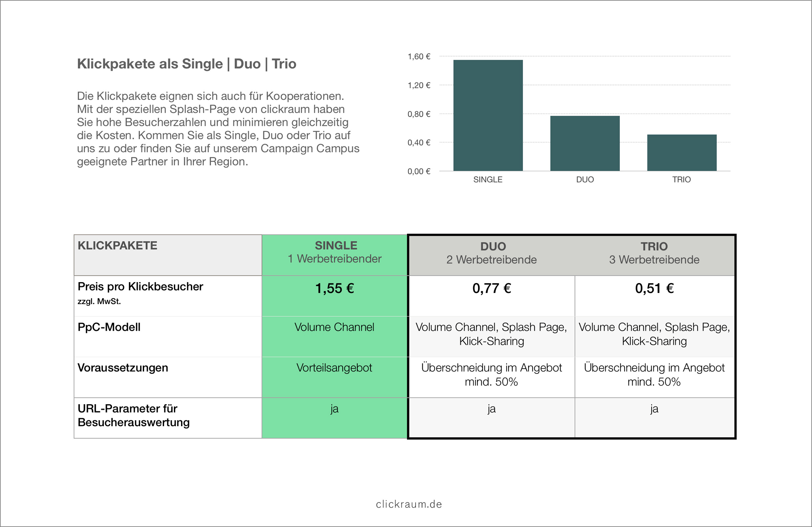This screenshot has width=812, height=527.
Task: Click the DUO bar in the chart
Action: [x=585, y=143]
